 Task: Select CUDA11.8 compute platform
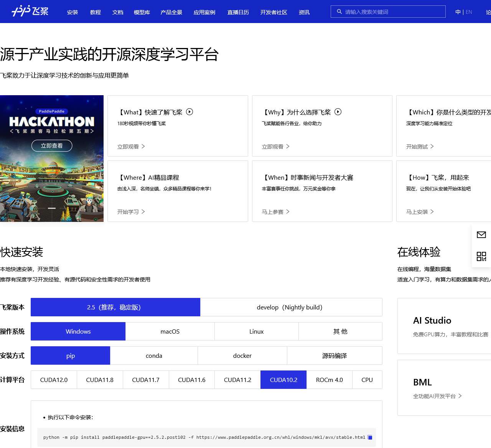[100, 380]
